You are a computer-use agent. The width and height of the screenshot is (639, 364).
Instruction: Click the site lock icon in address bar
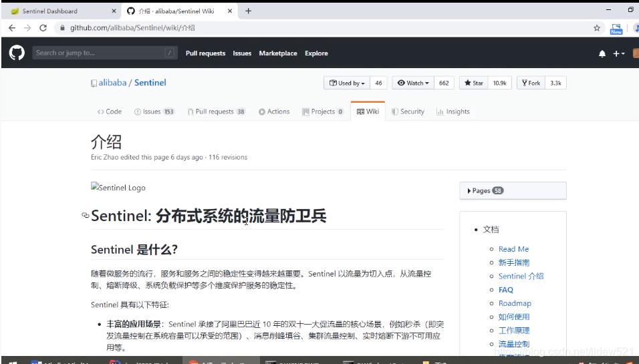[62, 27]
